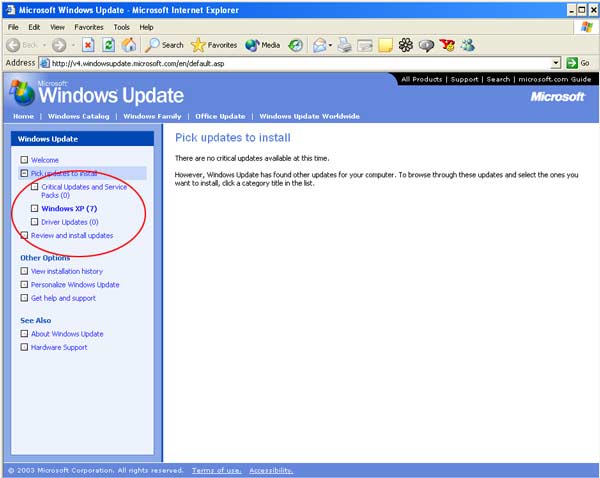Viewport: 600px width, 478px height.
Task: Click View installation history
Action: [x=67, y=271]
